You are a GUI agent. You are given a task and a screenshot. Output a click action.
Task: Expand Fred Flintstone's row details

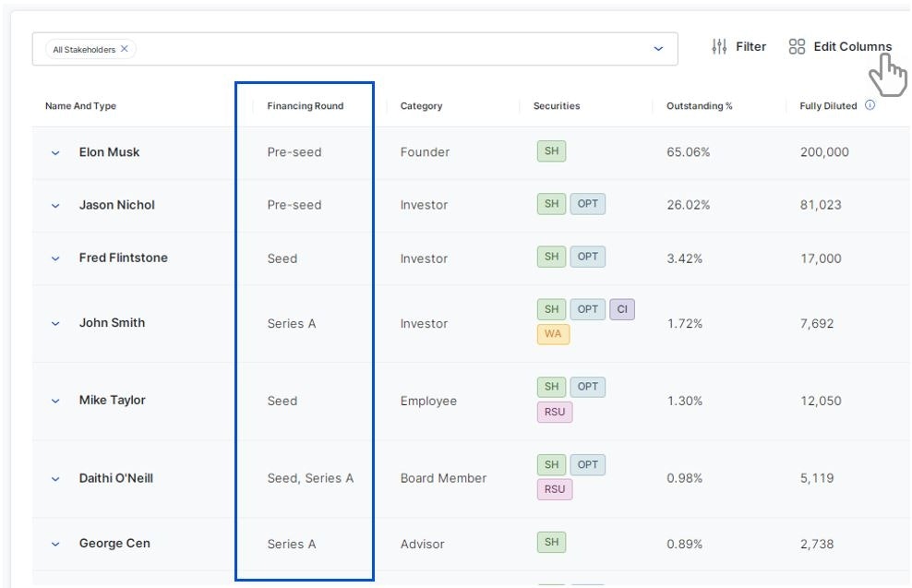point(55,258)
